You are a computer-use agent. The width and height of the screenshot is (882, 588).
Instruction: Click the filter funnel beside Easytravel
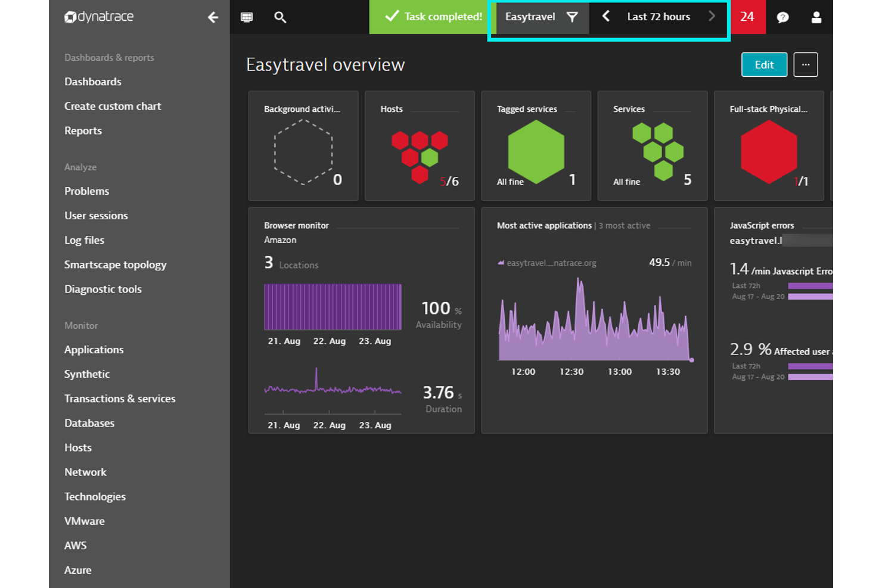coord(571,17)
